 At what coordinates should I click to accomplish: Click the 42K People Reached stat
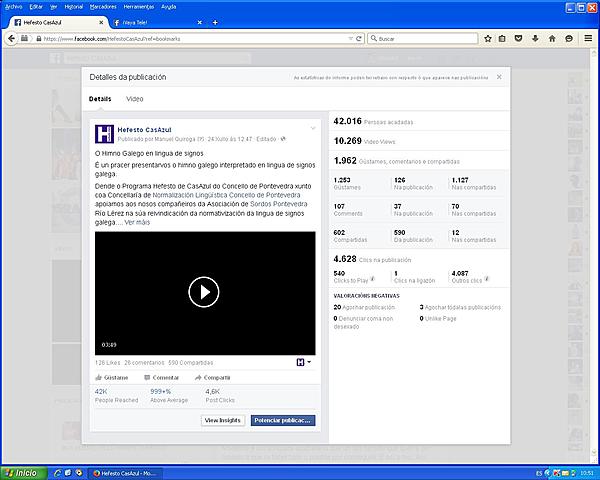(116, 395)
